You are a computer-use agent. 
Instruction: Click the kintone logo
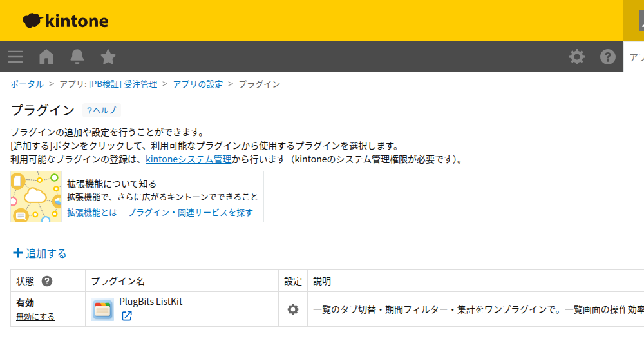tap(66, 21)
